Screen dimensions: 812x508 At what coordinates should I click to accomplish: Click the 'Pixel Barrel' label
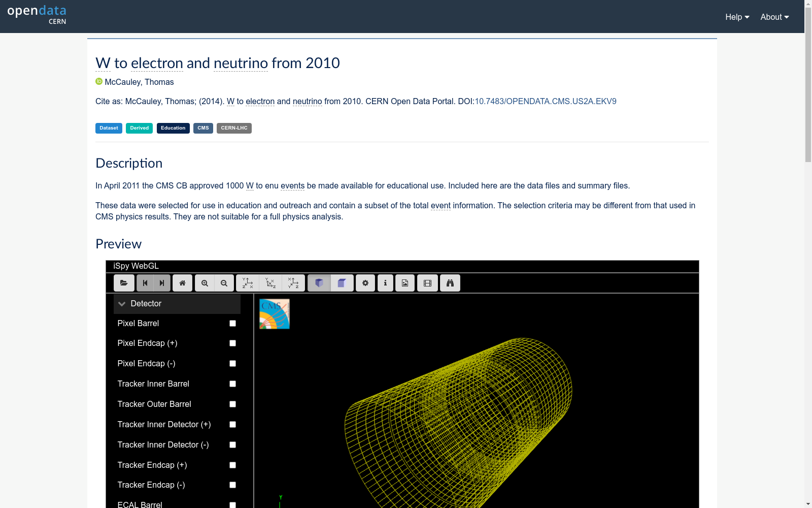click(x=138, y=324)
